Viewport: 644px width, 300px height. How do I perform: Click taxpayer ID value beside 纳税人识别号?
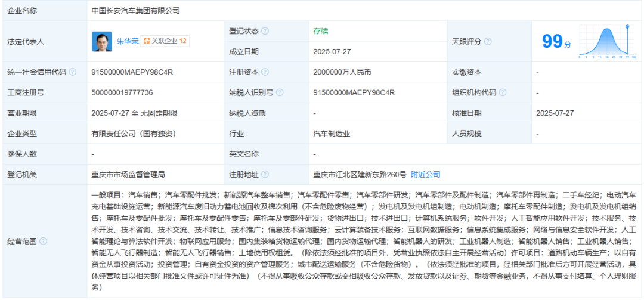point(354,92)
